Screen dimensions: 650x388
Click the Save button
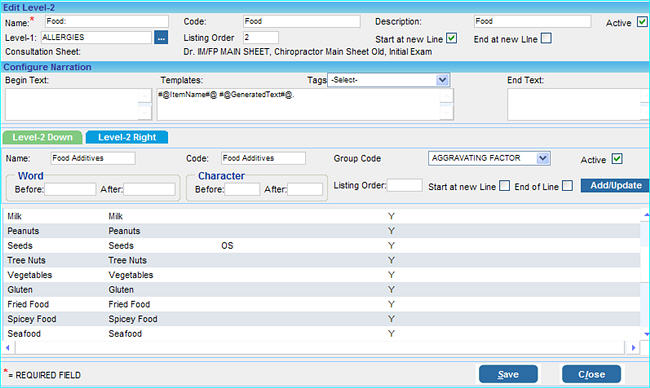pyautogui.click(x=508, y=374)
